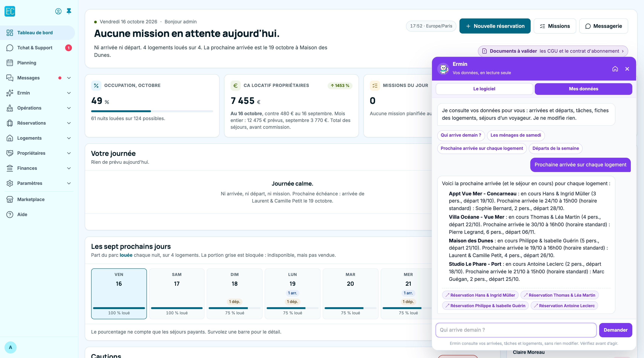Viewport: 644px width, 358px height.
Task: Expand the Messages submenu chevron
Action: 69,78
